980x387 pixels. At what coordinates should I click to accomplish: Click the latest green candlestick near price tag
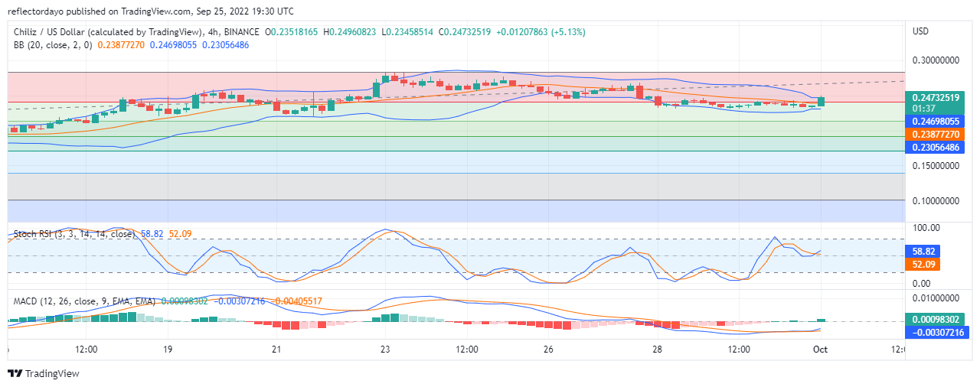coord(822,101)
